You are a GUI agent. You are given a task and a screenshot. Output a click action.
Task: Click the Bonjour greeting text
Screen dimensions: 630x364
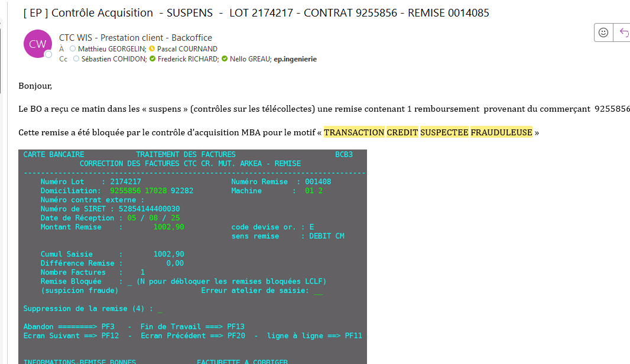pyautogui.click(x=35, y=86)
